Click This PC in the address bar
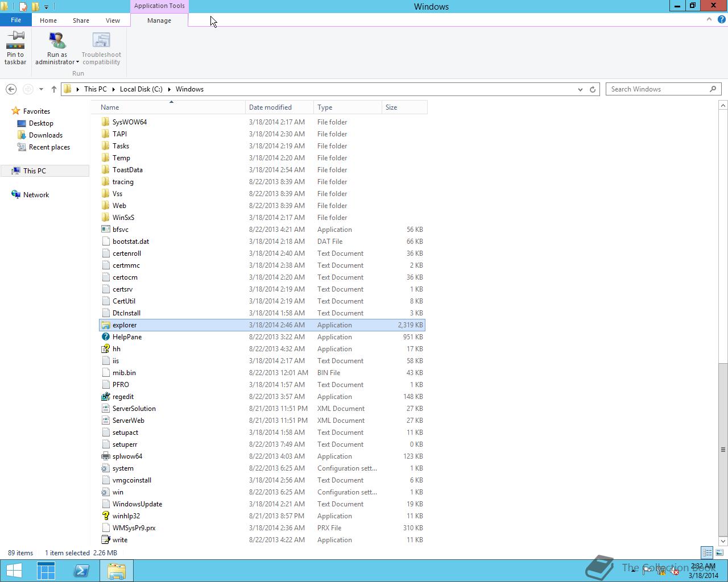The height and width of the screenshot is (582, 728). [95, 89]
